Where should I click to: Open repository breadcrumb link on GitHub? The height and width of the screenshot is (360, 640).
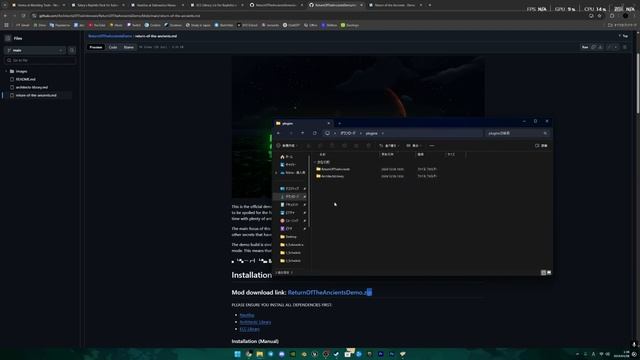pyautogui.click(x=110, y=36)
